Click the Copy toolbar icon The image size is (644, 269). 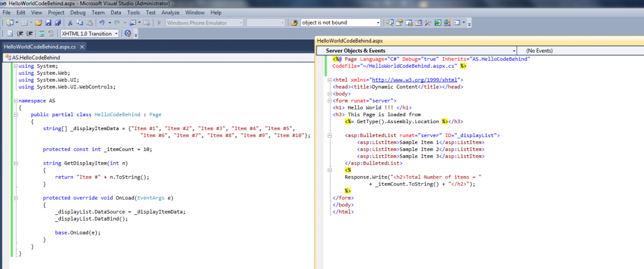coord(80,23)
